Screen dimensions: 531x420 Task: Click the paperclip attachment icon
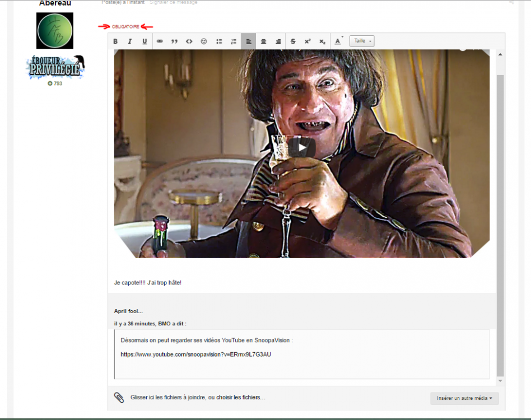pos(119,398)
